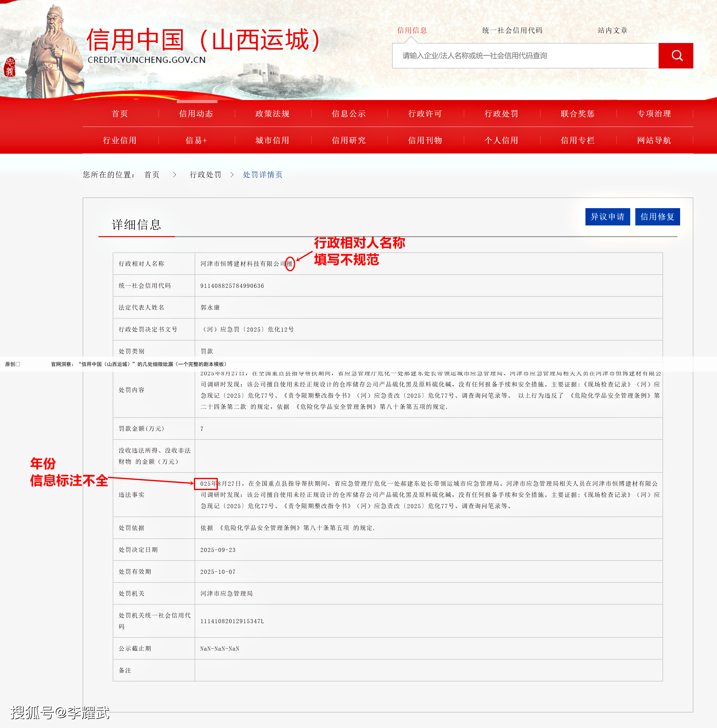Open the 联合奖惩 menu

coord(577,113)
